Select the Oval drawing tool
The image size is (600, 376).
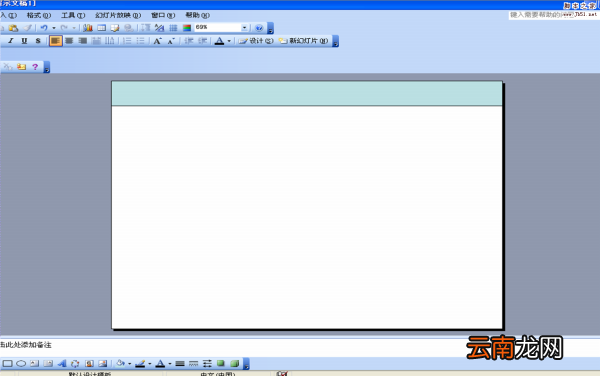pyautogui.click(x=21, y=363)
